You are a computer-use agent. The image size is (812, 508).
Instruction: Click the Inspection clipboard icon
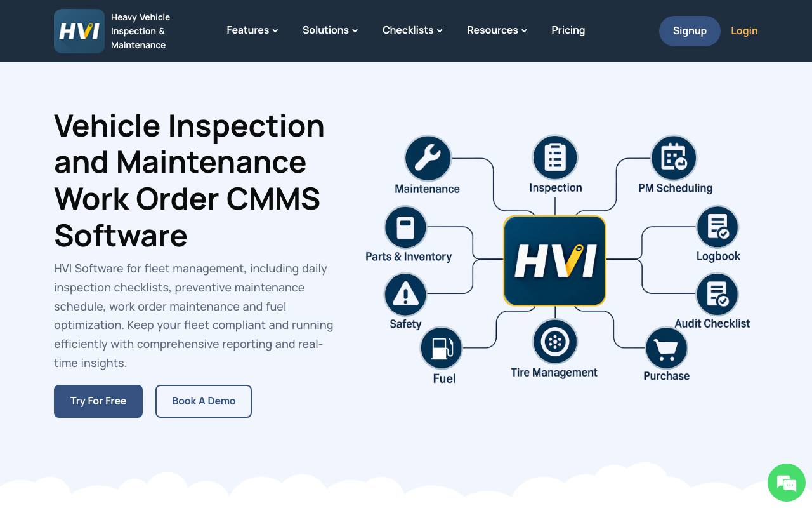pos(555,157)
